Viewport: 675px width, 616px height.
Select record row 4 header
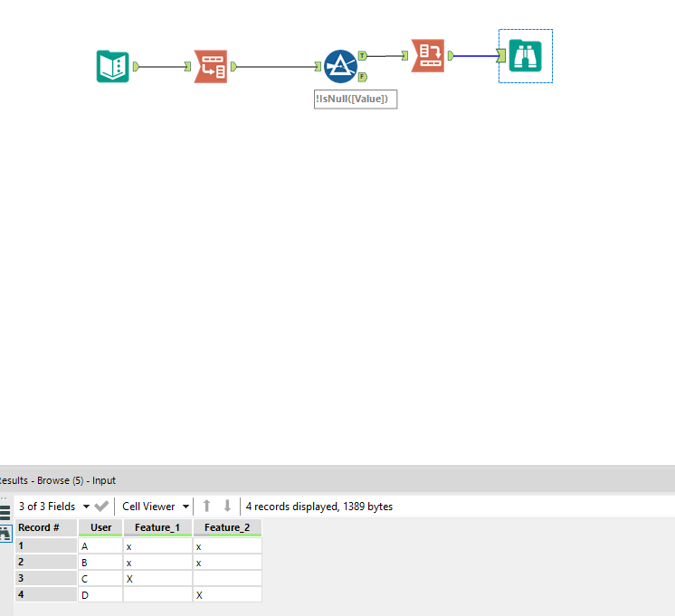pos(46,594)
